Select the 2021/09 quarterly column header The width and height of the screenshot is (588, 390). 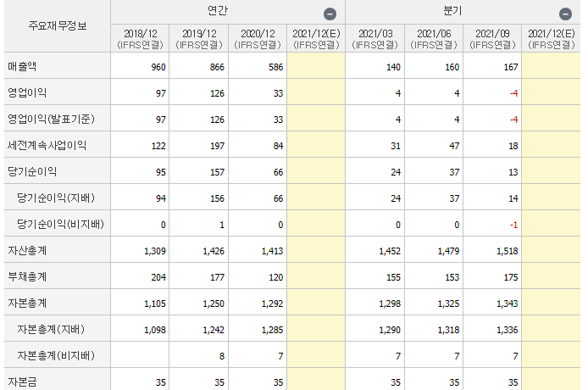click(492, 39)
